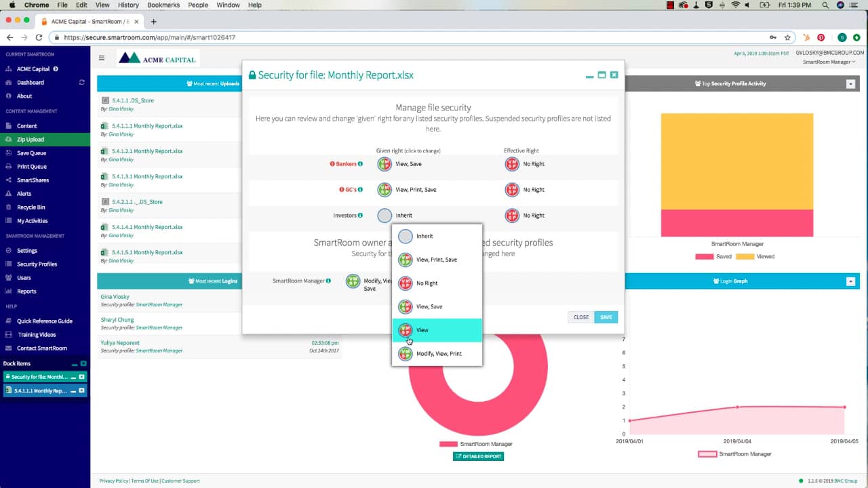Image resolution: width=868 pixels, height=488 pixels.
Task: Select the View option in the dropdown list
Action: pyautogui.click(x=437, y=330)
